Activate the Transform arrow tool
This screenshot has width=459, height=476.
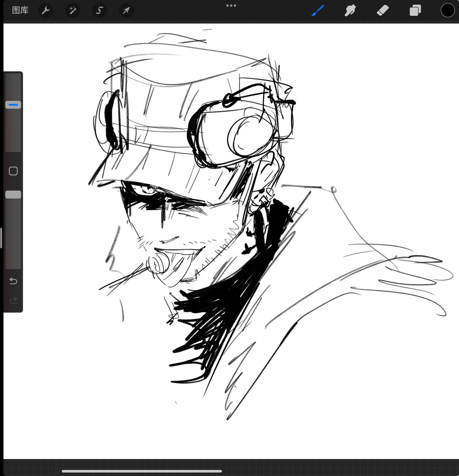tap(126, 10)
